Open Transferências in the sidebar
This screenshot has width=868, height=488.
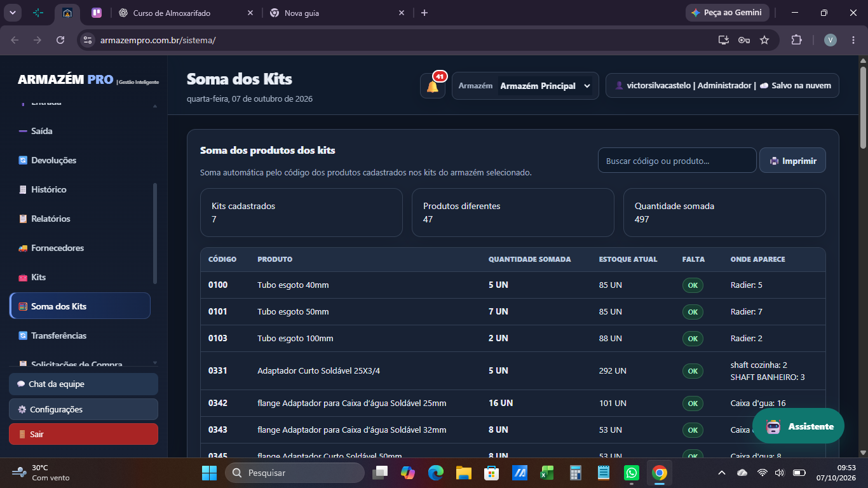point(80,335)
